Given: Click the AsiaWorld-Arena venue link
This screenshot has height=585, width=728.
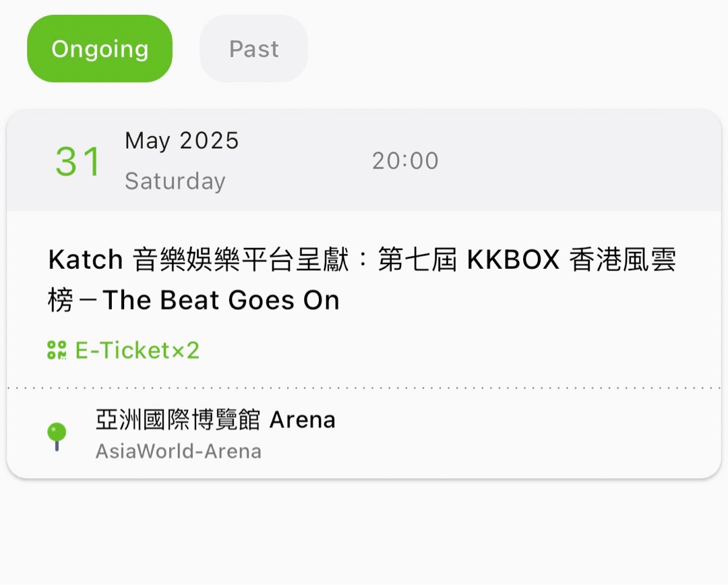Looking at the screenshot, I should point(178,452).
